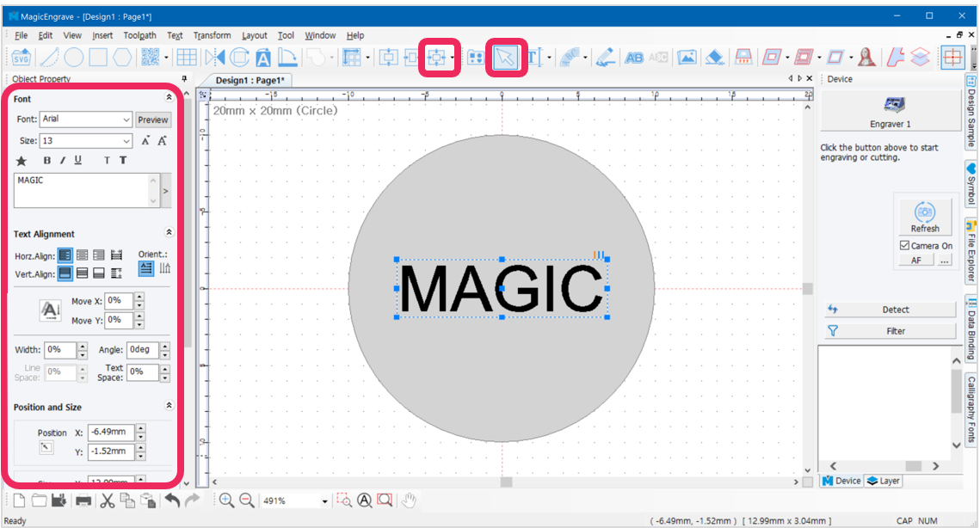Collapse the Text Alignment section

point(169,232)
